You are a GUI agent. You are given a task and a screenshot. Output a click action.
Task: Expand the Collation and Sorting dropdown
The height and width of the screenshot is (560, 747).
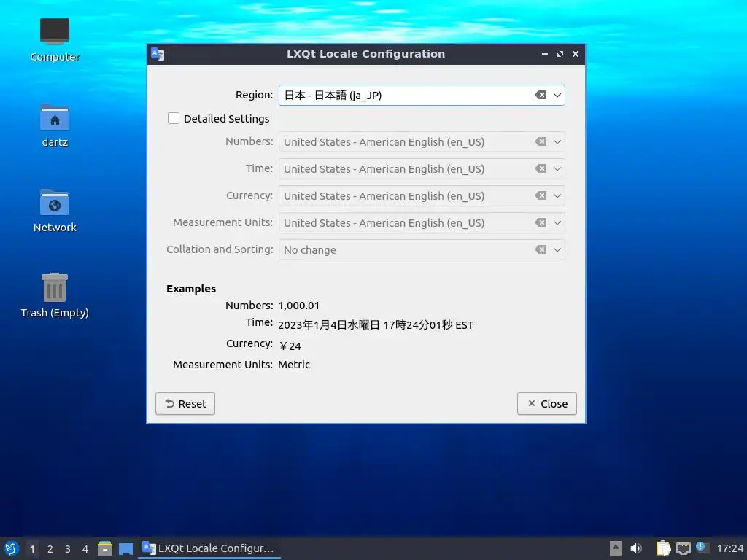[557, 249]
